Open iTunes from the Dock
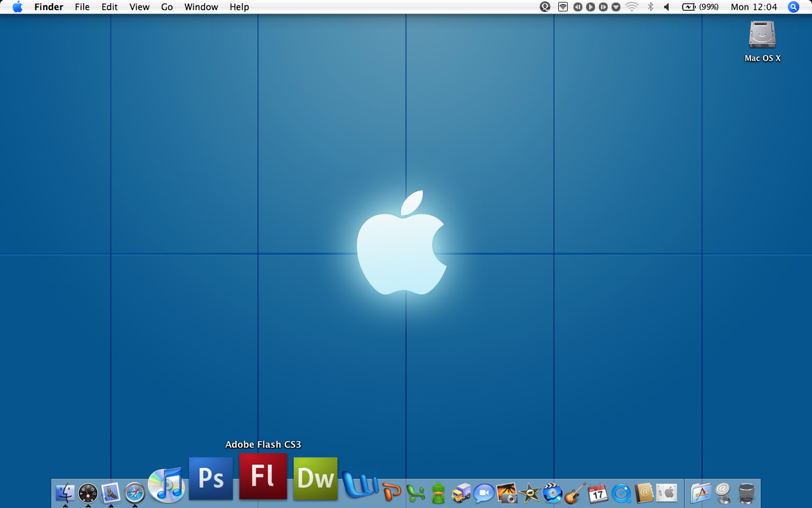This screenshot has width=812, height=508. 166,485
